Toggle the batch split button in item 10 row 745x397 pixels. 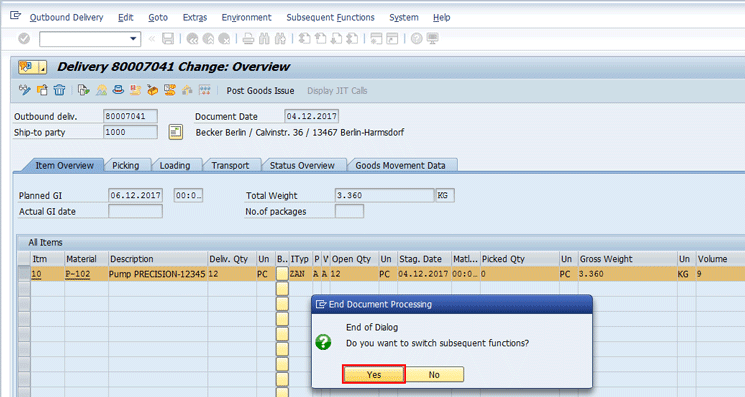[282, 274]
